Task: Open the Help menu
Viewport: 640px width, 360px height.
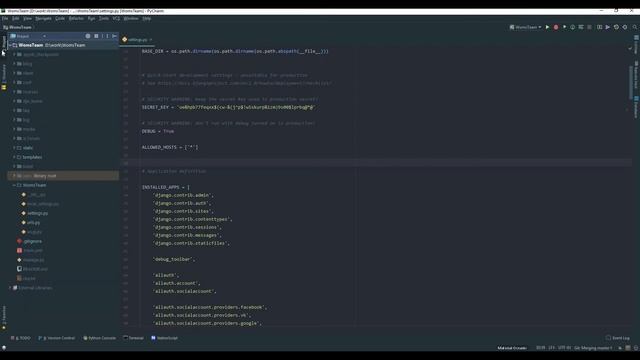Action: [x=147, y=18]
